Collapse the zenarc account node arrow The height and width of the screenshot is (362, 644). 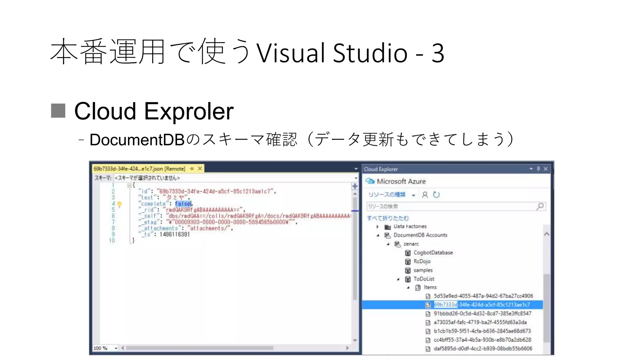coord(388,244)
